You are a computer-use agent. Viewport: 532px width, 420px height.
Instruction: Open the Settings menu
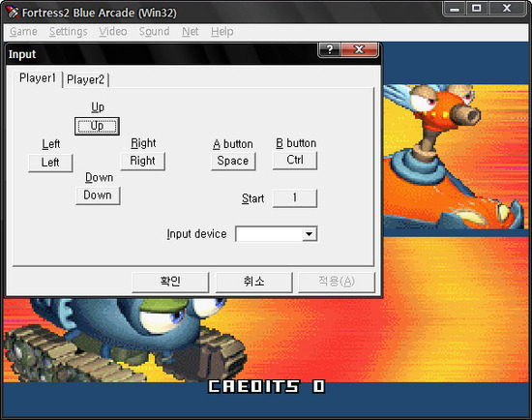tap(69, 32)
